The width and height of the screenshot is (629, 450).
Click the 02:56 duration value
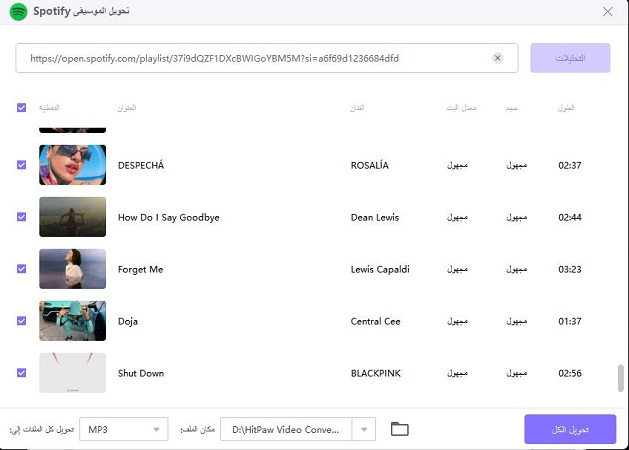coord(570,373)
